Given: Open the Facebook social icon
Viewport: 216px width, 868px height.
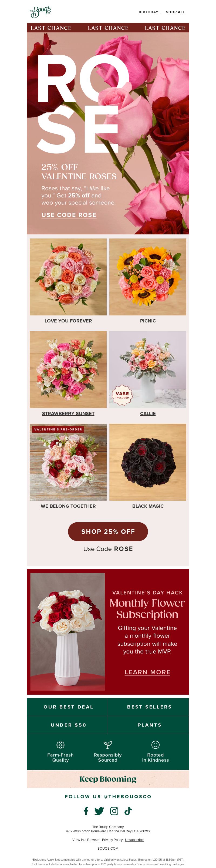Looking at the screenshot, I should coord(86,811).
